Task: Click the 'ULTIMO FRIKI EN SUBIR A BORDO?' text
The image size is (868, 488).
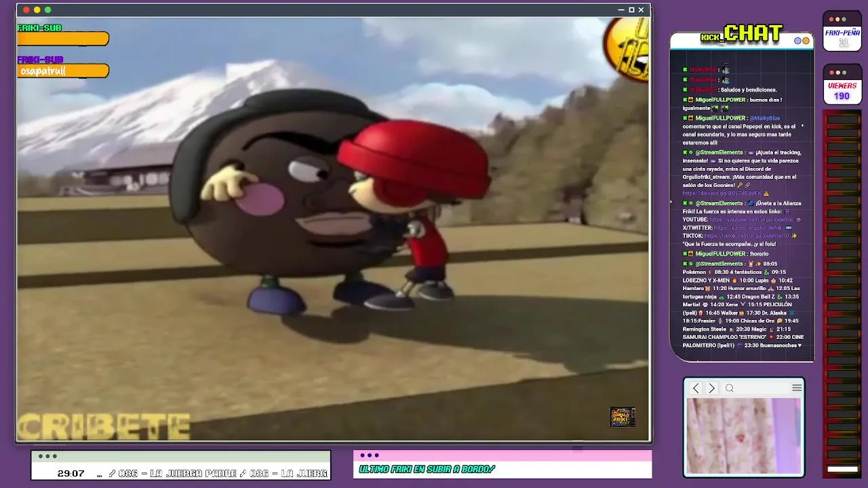Action: pyautogui.click(x=427, y=469)
